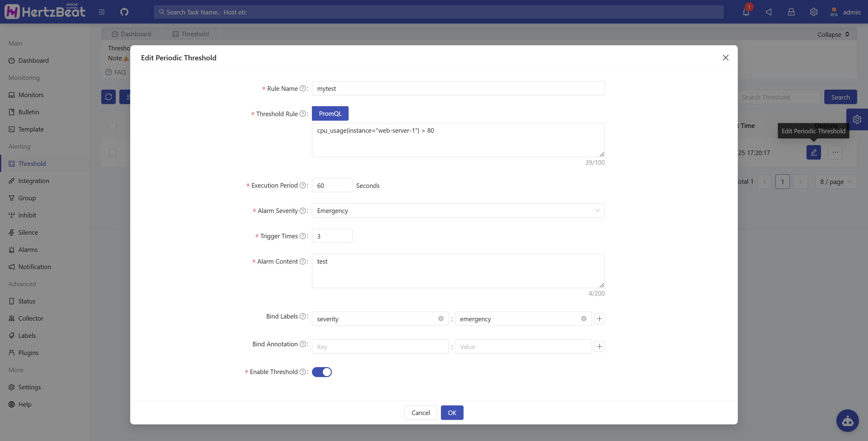The width and height of the screenshot is (868, 441).
Task: Click the Cancel button
Action: click(x=420, y=413)
